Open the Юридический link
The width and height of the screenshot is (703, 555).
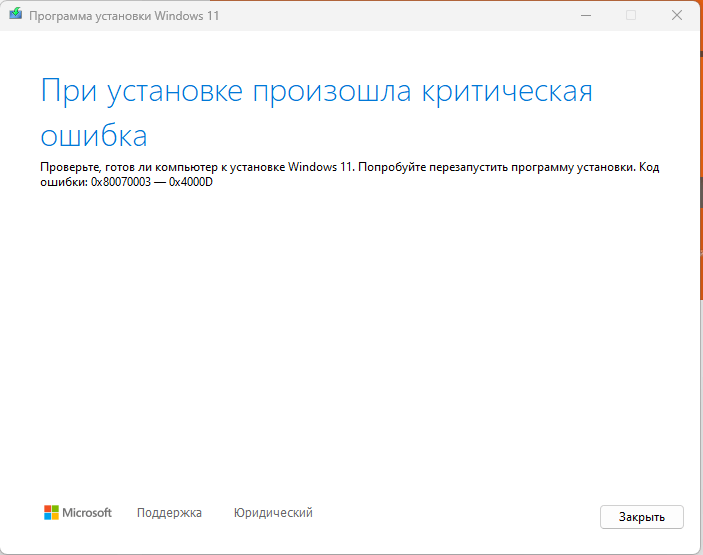click(x=273, y=513)
